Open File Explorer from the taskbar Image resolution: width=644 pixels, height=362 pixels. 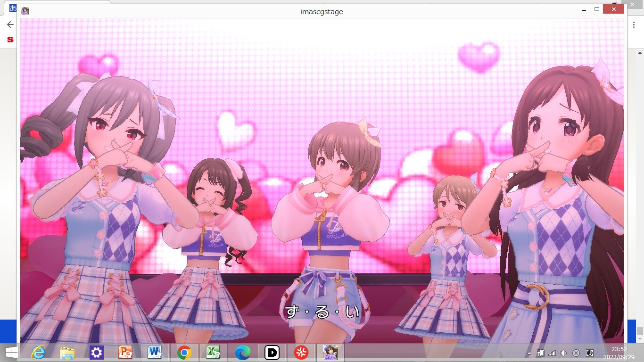point(67,353)
